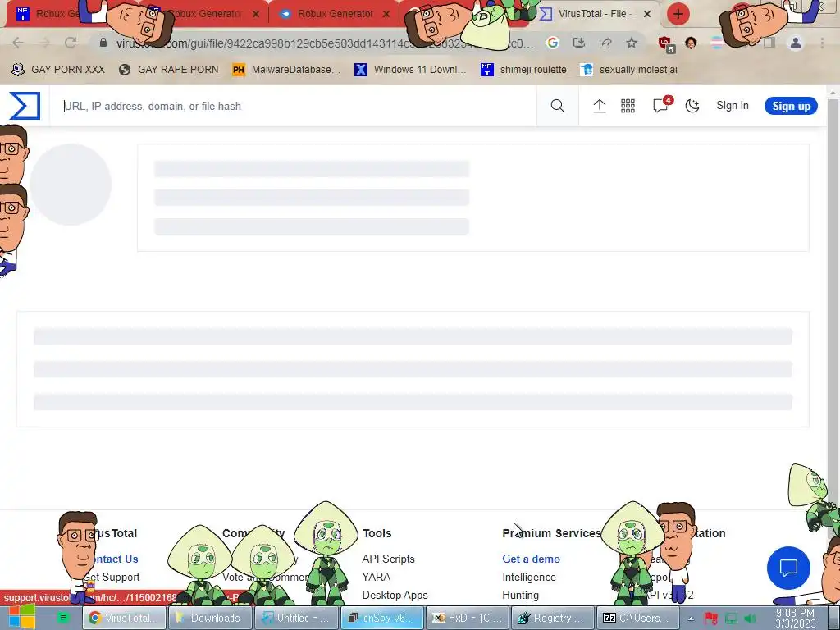The height and width of the screenshot is (630, 840).
Task: Click the volume speaker tray icon
Action: click(750, 619)
